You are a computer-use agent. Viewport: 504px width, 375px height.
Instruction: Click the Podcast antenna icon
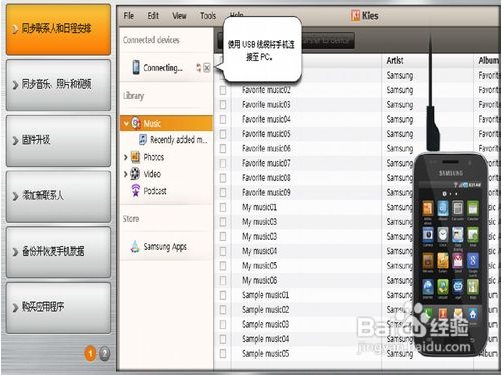(135, 191)
